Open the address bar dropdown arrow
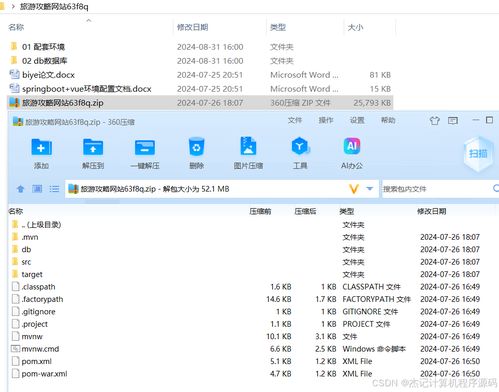This screenshot has width=499, height=392. (370, 189)
